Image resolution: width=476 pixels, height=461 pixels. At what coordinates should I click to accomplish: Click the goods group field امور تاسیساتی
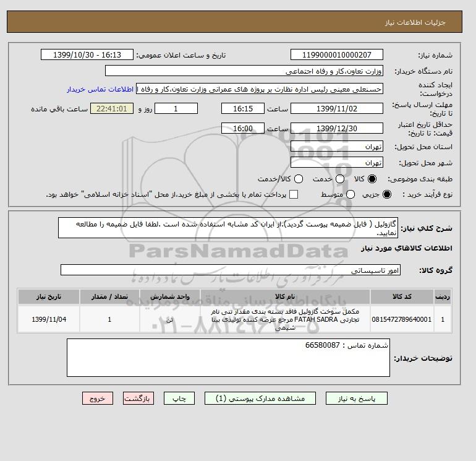(231, 270)
